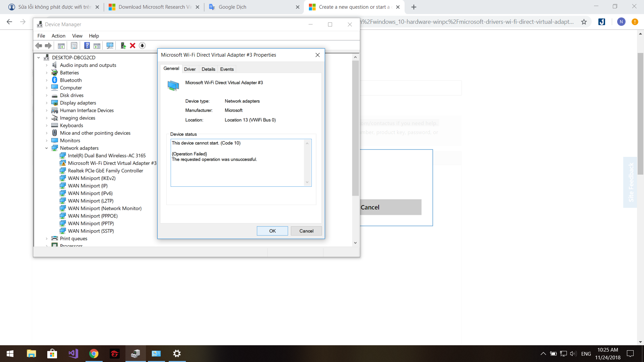This screenshot has width=644, height=362.
Task: Select WAN Miniport (IKEv2)
Action: pos(92,178)
